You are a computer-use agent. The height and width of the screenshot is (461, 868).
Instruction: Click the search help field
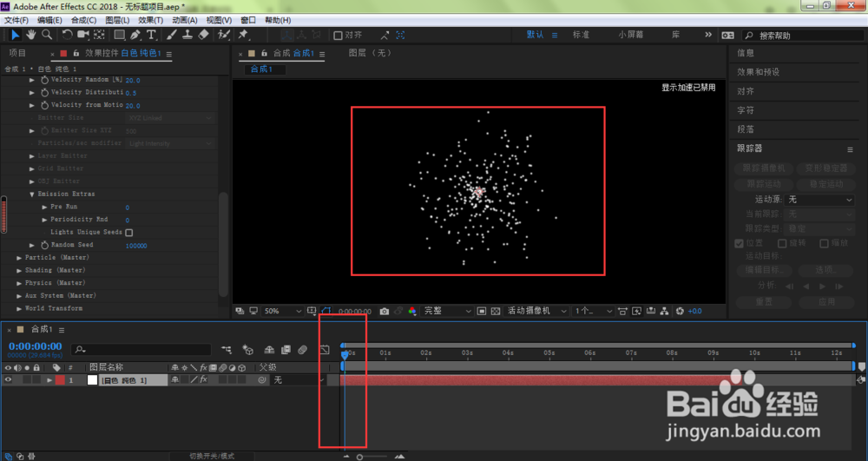[803, 35]
